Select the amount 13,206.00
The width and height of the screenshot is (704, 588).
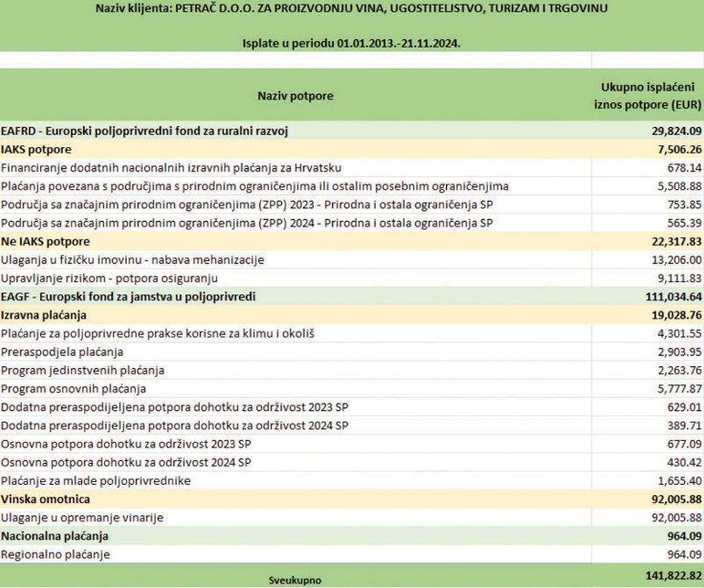click(x=676, y=260)
